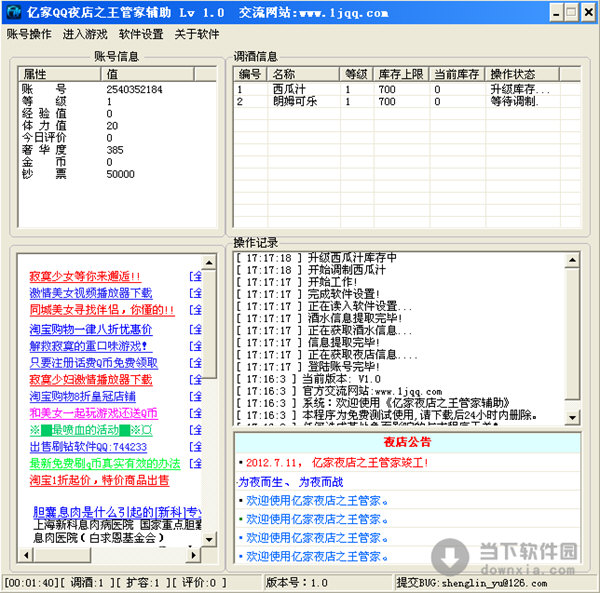Select the 钞票 value 50000
Image resolution: width=600 pixels, height=593 pixels.
[x=121, y=174]
